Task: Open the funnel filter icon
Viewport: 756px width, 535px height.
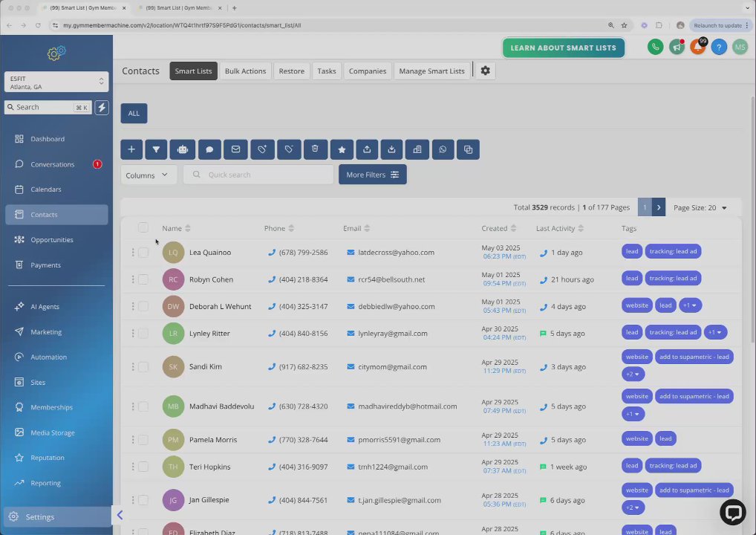Action: (x=156, y=149)
